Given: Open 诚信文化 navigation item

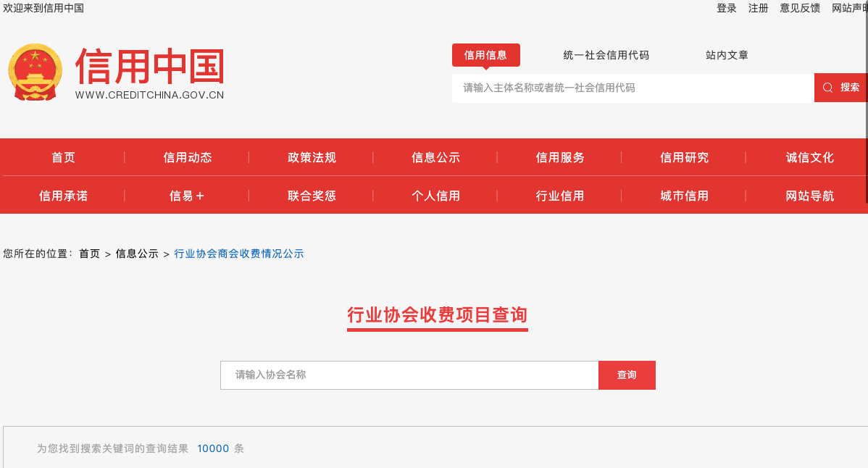Looking at the screenshot, I should tap(809, 158).
